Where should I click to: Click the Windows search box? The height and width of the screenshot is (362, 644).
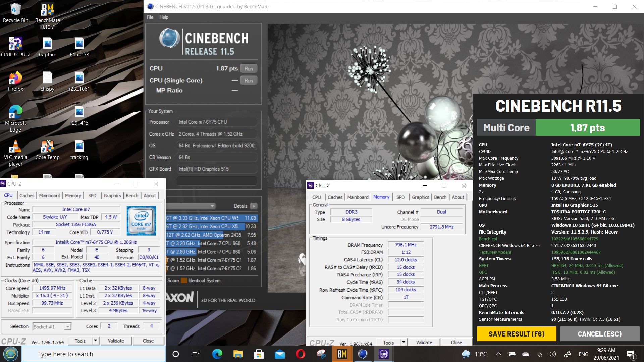pos(94,354)
